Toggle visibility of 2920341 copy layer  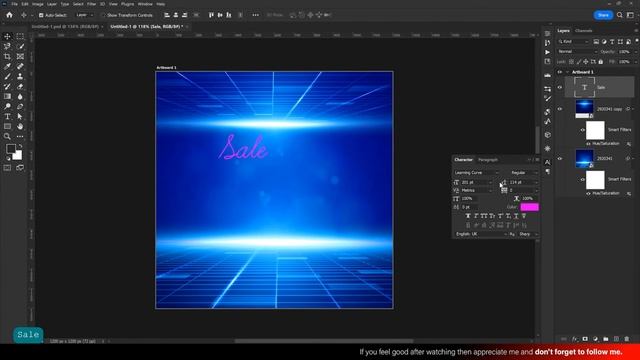(x=560, y=109)
